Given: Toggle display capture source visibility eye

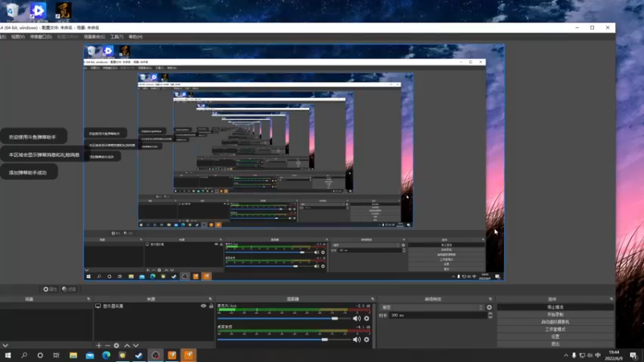Looking at the screenshot, I should tap(204, 306).
